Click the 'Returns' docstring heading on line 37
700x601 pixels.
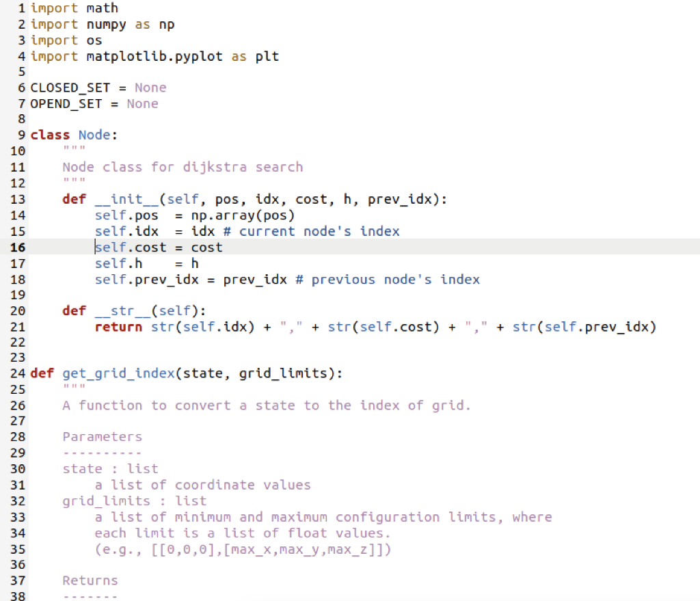tap(90, 580)
